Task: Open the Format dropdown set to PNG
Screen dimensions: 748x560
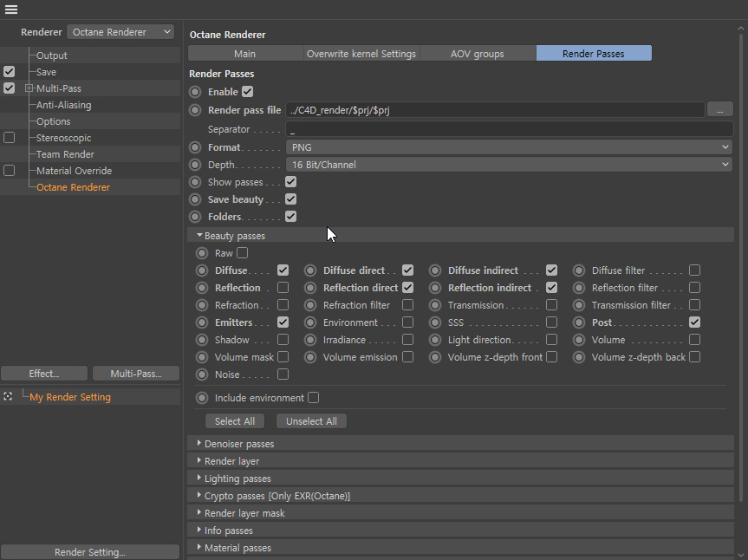Action: [x=509, y=147]
